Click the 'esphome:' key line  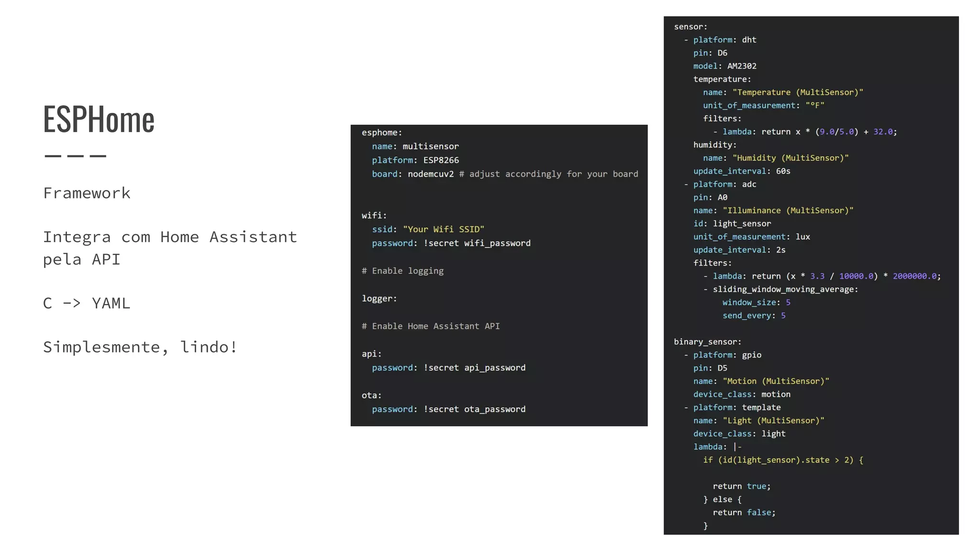(382, 132)
